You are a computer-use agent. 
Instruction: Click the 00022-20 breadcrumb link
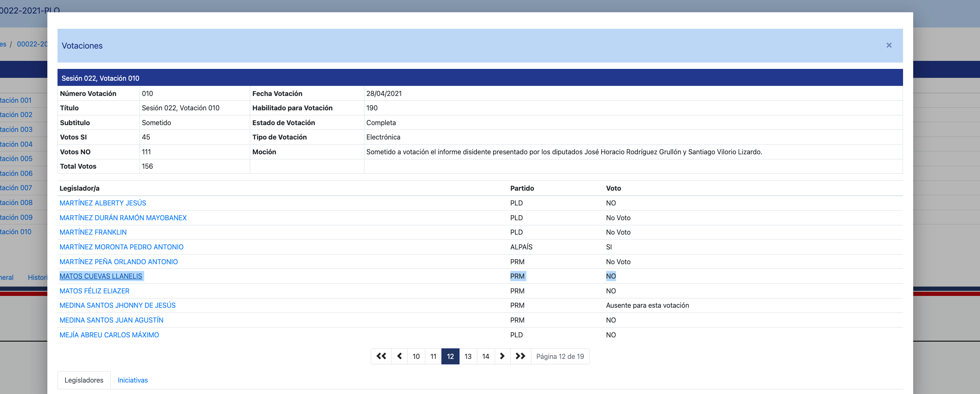(x=32, y=44)
